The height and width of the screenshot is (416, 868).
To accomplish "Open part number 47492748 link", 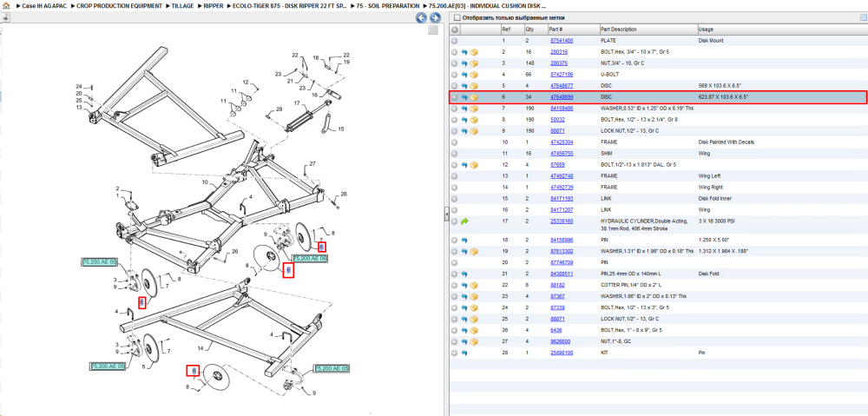I will [x=561, y=176].
